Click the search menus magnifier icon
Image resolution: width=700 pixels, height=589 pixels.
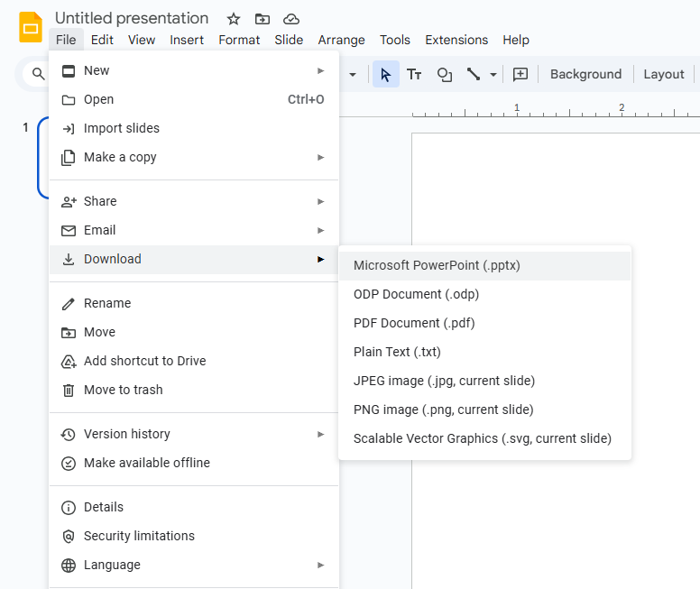[x=39, y=74]
